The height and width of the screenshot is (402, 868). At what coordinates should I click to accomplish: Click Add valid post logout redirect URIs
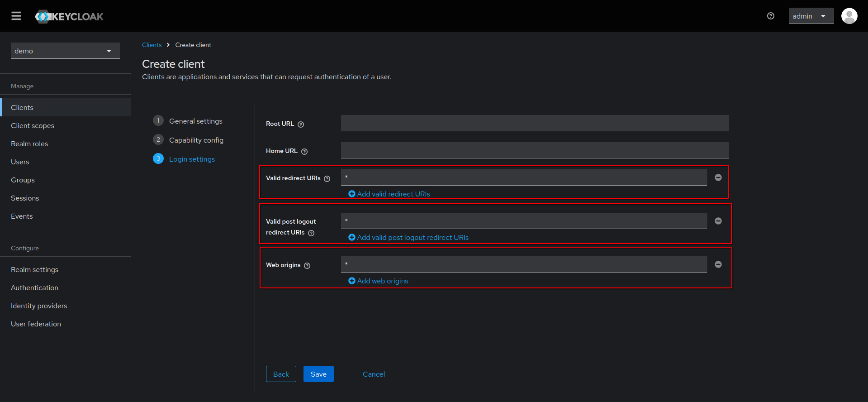click(x=408, y=237)
